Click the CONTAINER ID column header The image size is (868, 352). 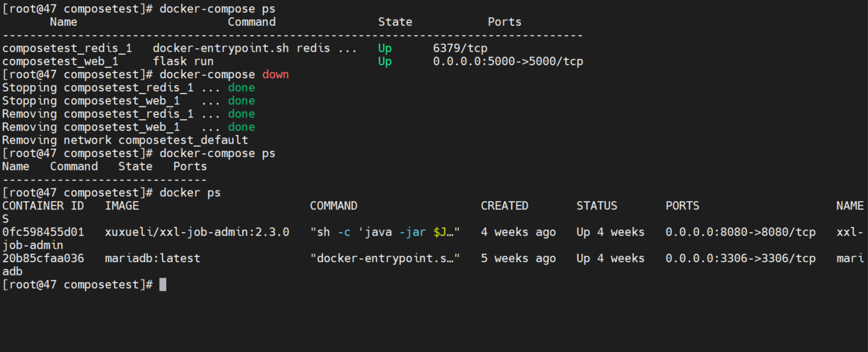tap(43, 206)
